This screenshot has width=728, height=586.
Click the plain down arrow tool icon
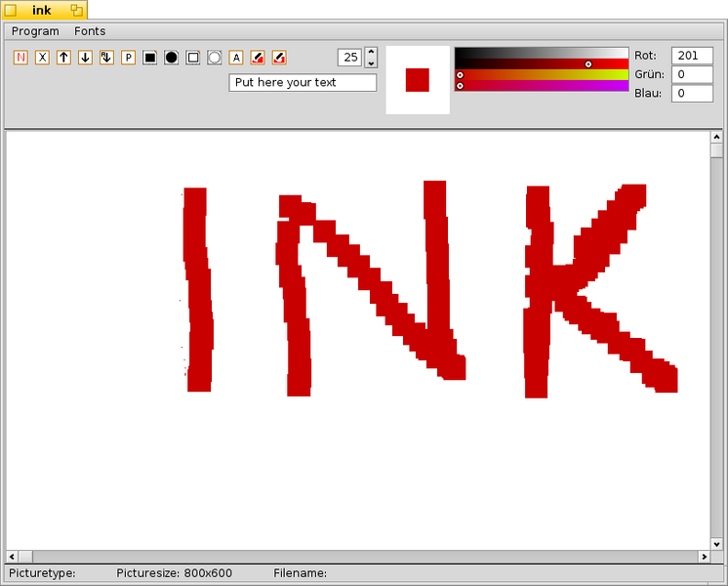tap(85, 58)
